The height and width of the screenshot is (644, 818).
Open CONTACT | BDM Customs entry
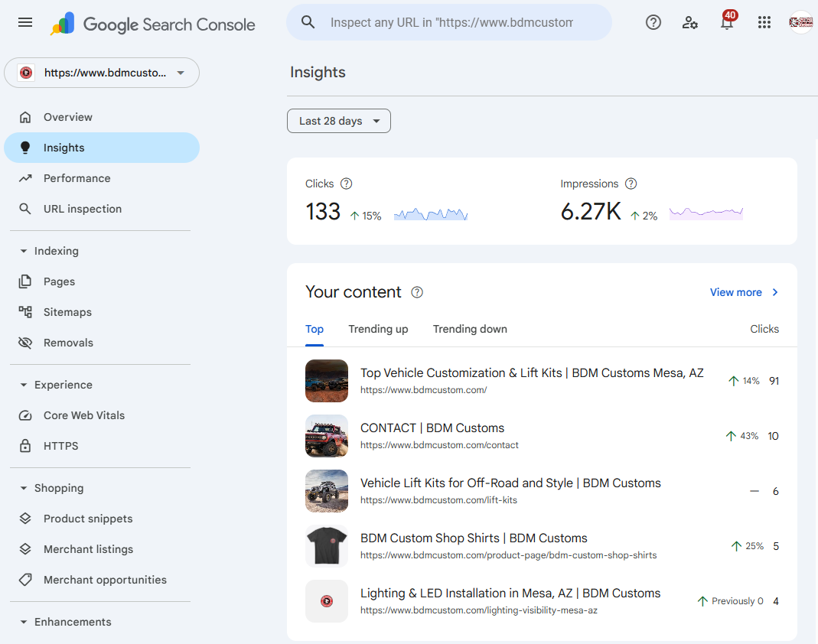[x=542, y=436]
